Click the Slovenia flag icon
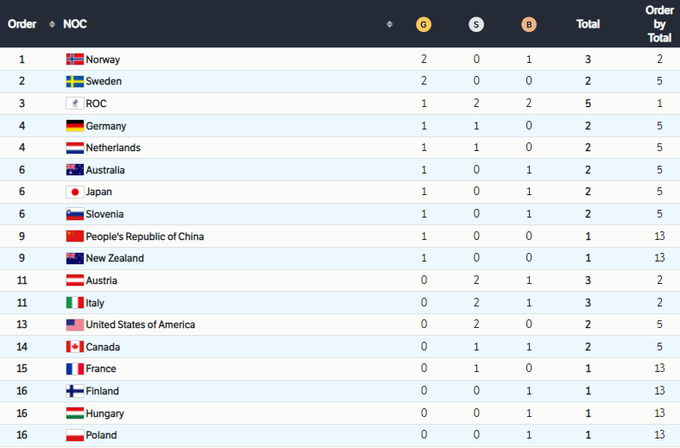Viewport: 680px width, 448px height. point(74,214)
